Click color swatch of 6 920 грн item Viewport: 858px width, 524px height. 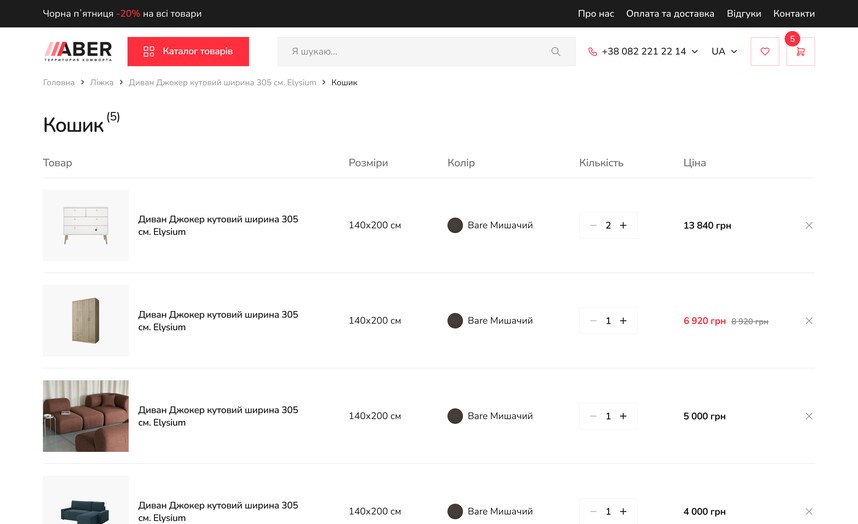click(455, 321)
